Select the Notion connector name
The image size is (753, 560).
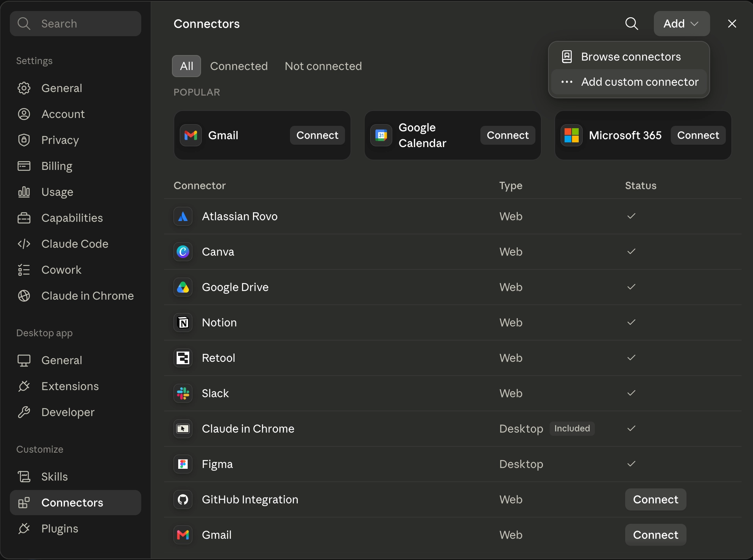219,322
